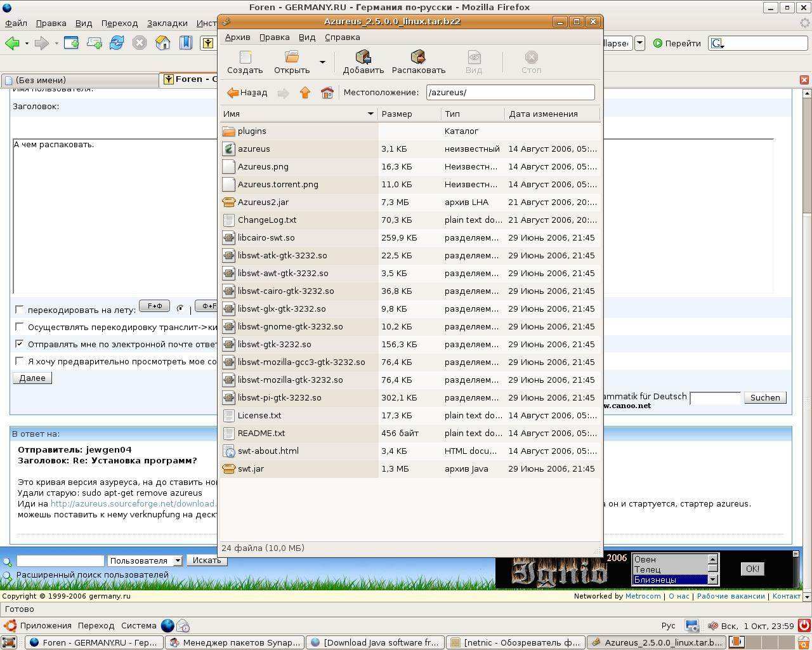Launch web browser globe icon in panel
The height and width of the screenshot is (650, 812).
167,625
